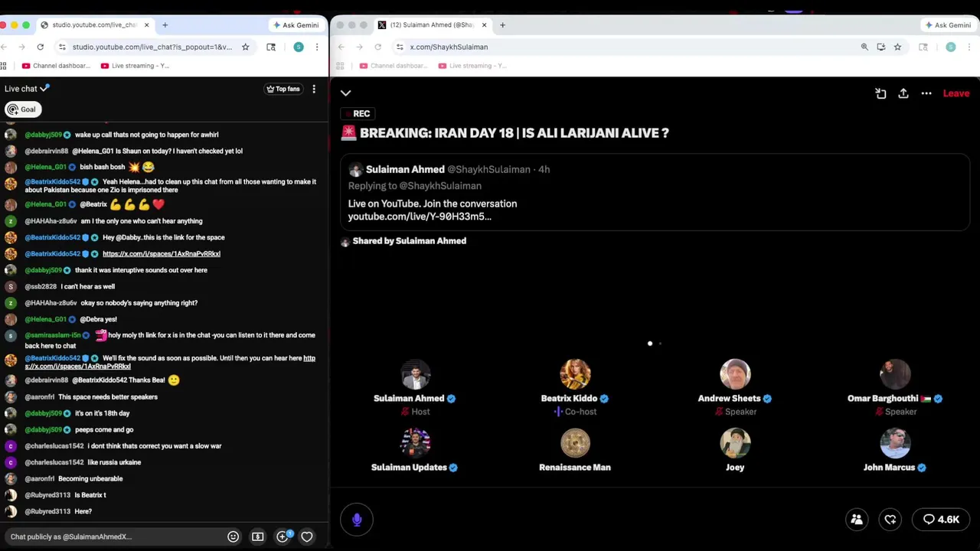Open Channel dashboard bookmark in left window
Image resolution: width=980 pixels, height=551 pixels.
pyautogui.click(x=57, y=66)
